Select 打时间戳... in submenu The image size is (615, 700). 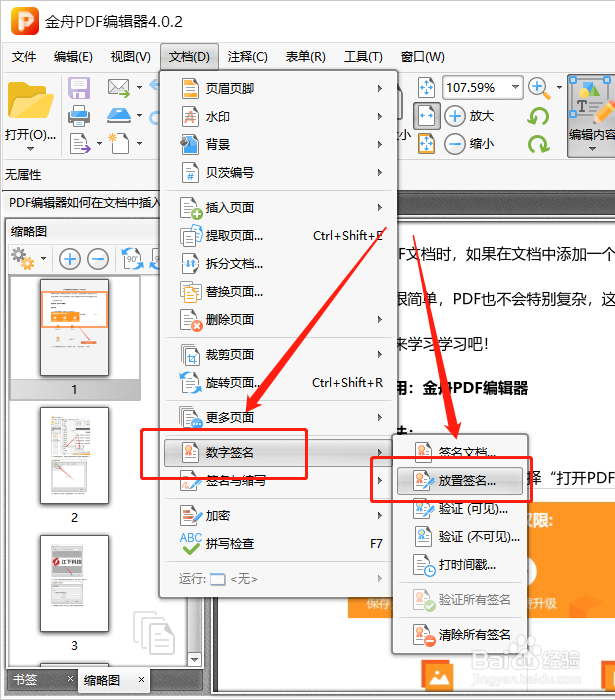point(460,565)
